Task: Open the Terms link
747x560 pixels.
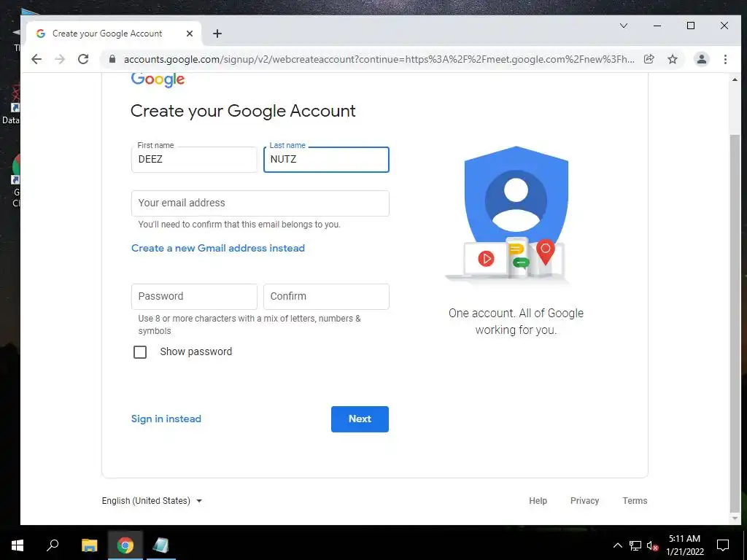Action: [635, 500]
